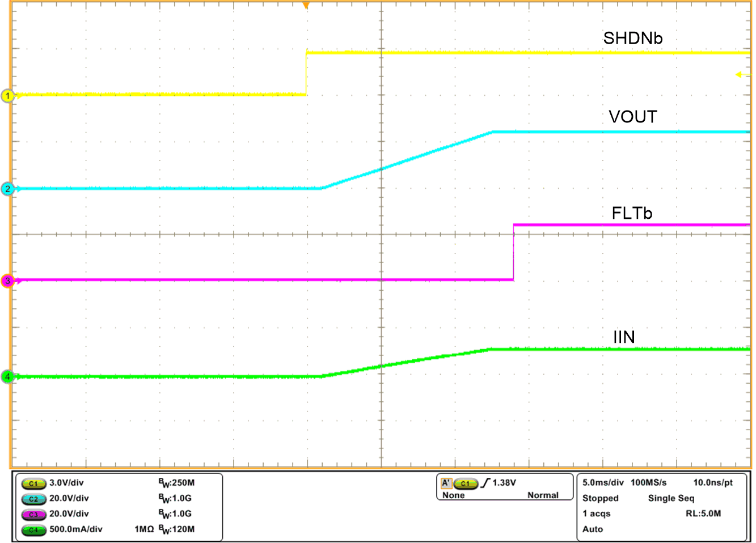Click the RL:5.0M record length
The image size is (756, 543).
[x=703, y=514]
